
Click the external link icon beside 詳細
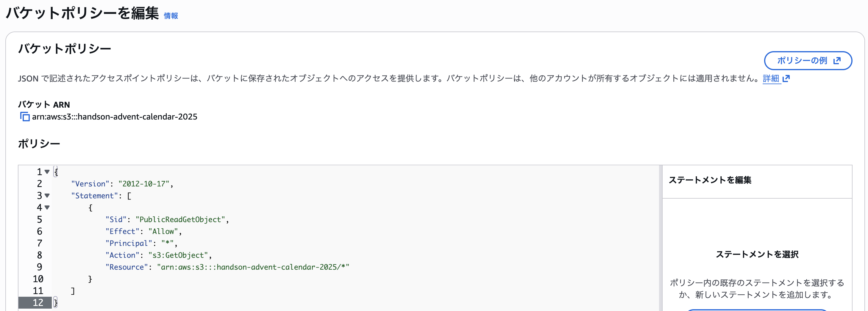pyautogui.click(x=787, y=78)
